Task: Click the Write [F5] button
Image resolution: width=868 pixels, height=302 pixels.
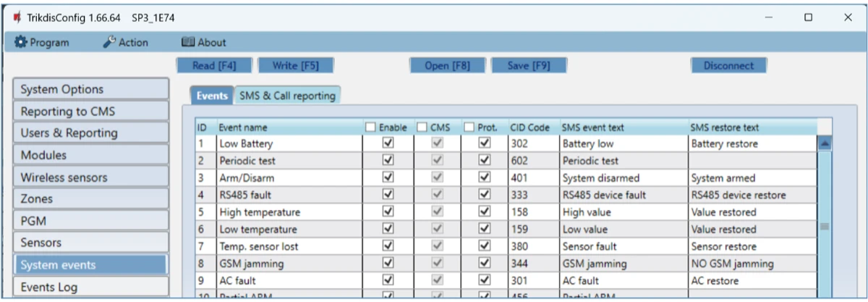Action: 294,66
